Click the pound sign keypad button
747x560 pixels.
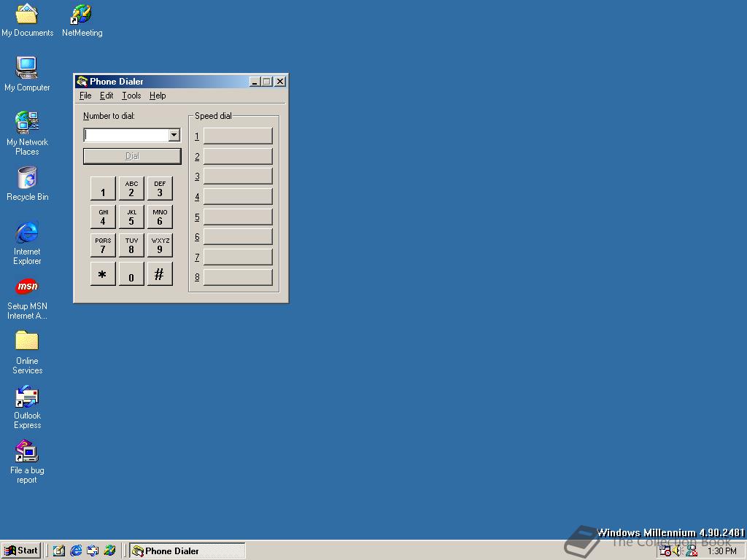(x=160, y=274)
